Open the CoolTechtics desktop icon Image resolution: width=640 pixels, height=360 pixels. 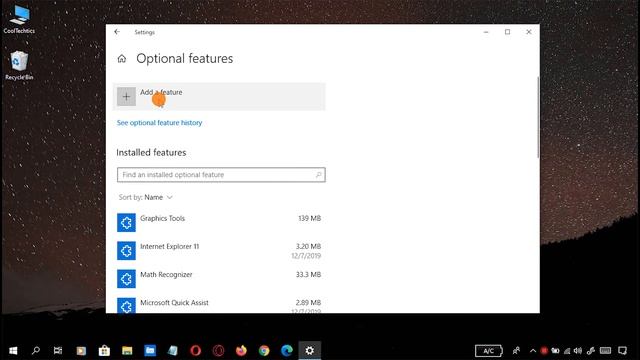[x=19, y=19]
